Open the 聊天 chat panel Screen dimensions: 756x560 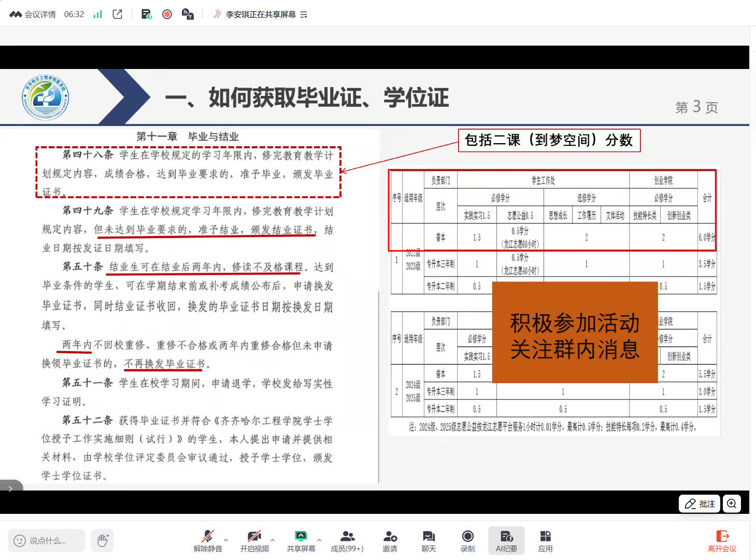tap(429, 541)
